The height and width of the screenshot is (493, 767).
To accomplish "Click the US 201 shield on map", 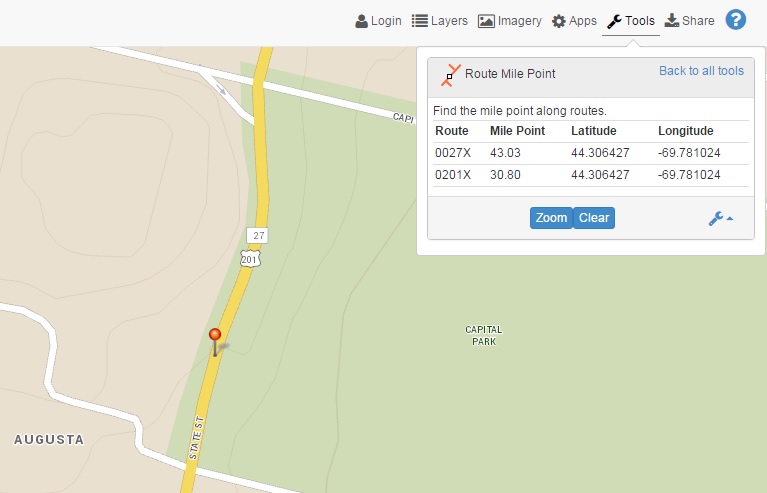I will (x=250, y=259).
